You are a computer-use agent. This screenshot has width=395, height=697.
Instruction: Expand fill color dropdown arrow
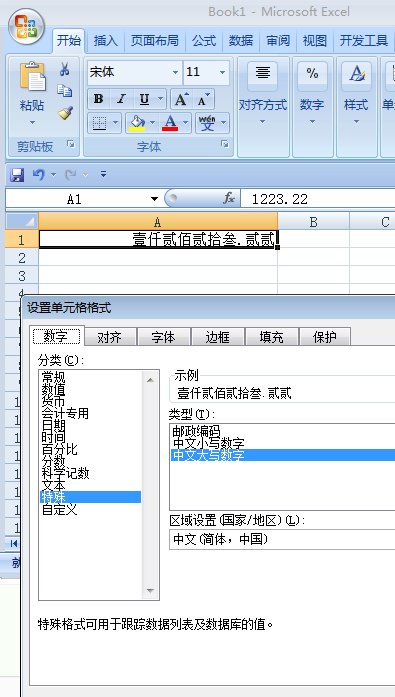click(x=152, y=123)
